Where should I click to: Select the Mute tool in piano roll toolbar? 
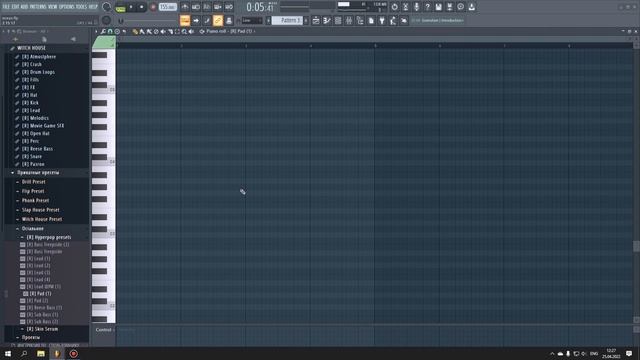coord(163,31)
